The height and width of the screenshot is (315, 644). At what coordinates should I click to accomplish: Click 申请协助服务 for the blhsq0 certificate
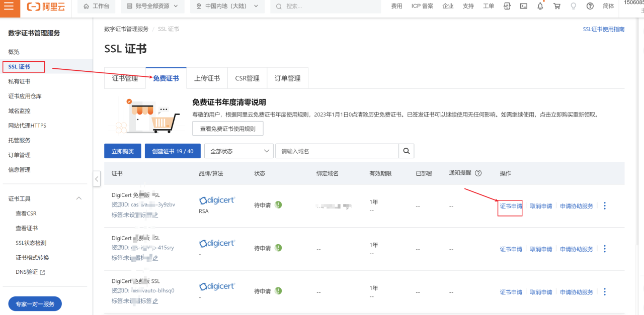(577, 292)
